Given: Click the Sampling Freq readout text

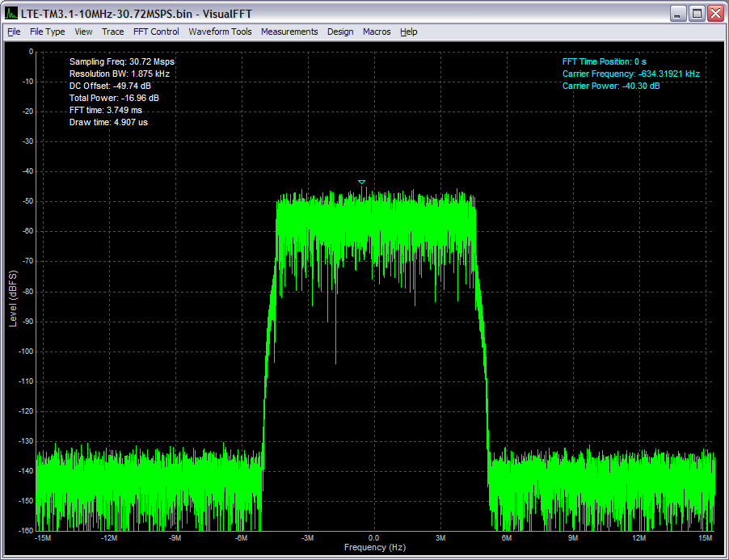Looking at the screenshot, I should [121, 61].
